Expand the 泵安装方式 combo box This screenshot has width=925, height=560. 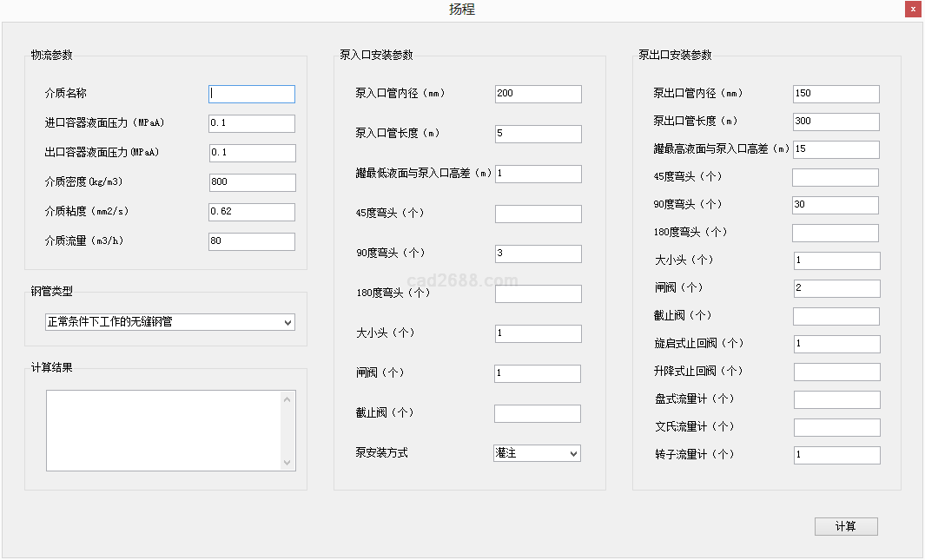[537, 453]
